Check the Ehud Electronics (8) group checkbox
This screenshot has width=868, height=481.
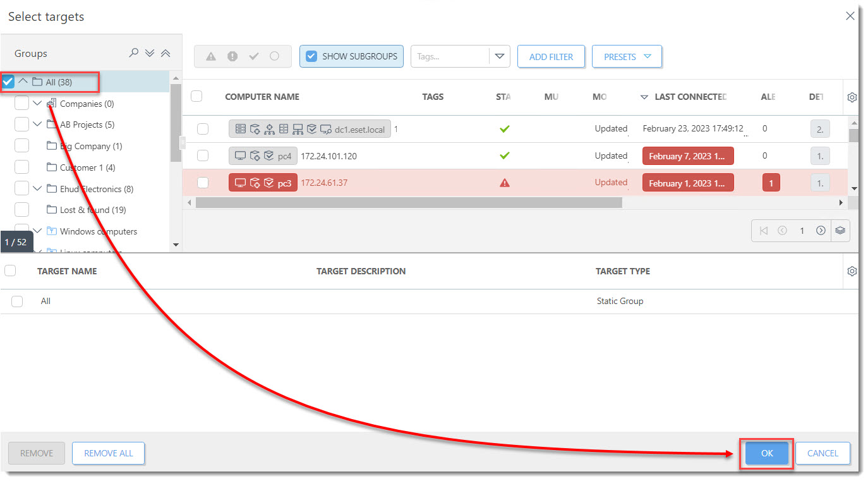tap(21, 188)
